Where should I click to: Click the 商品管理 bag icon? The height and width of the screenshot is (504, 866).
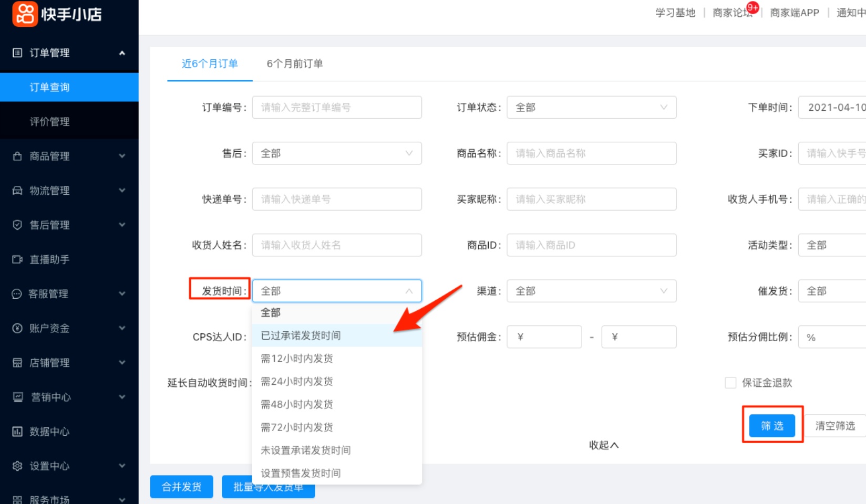(17, 156)
